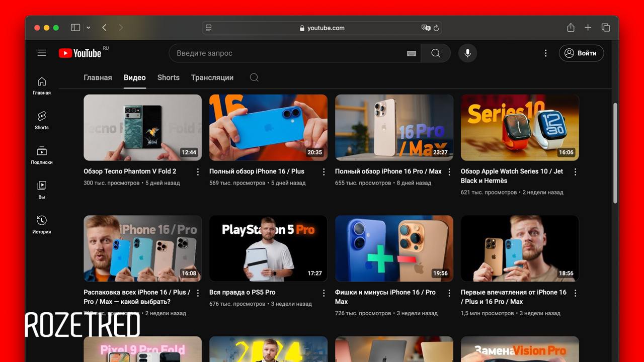The width and height of the screenshot is (644, 362).
Task: Open blue iPhone 16 thumbnail with 20:35 duration
Action: 268,128
